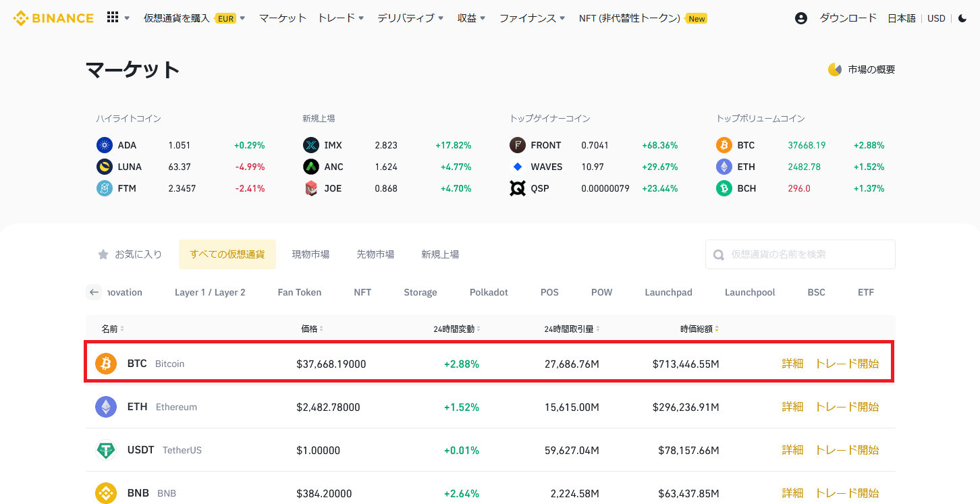Select the お気に入り favorites tab
Viewport: 980px width, 504px height.
pos(130,254)
